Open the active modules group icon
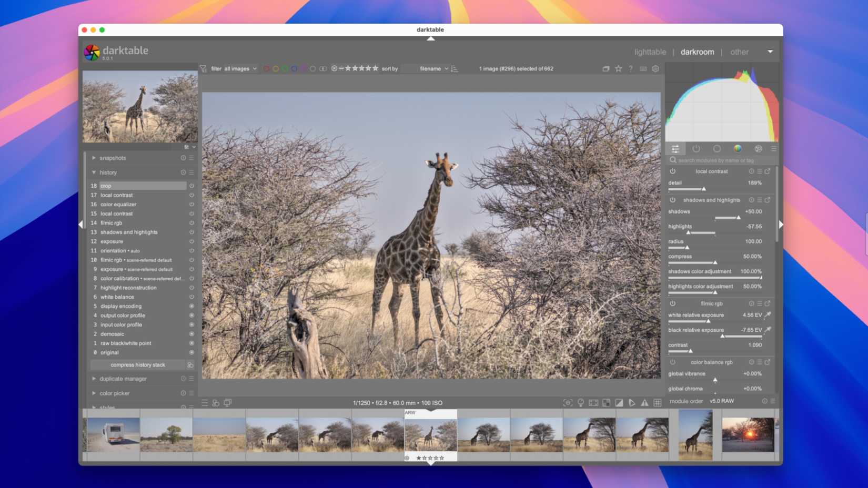Viewport: 868px width, 488px height. coord(695,149)
